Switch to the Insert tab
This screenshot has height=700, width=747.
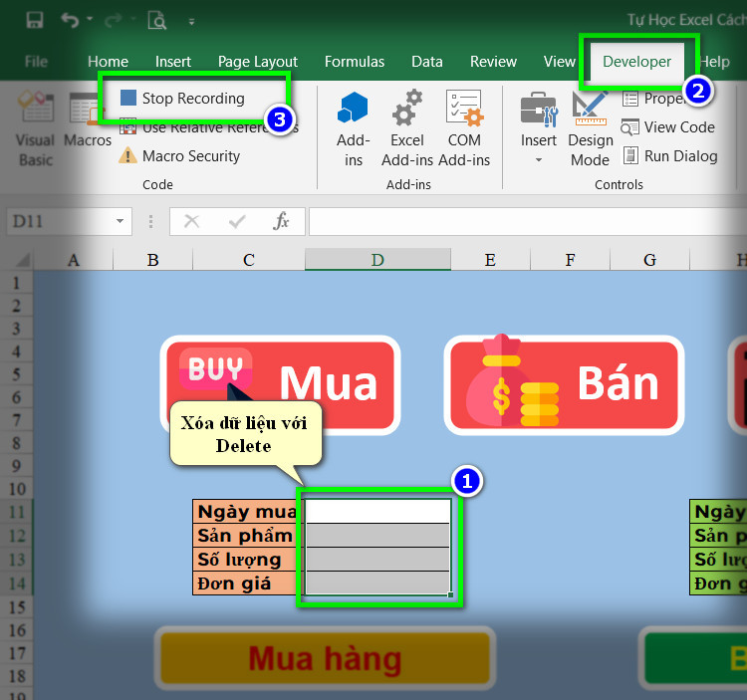click(x=173, y=62)
